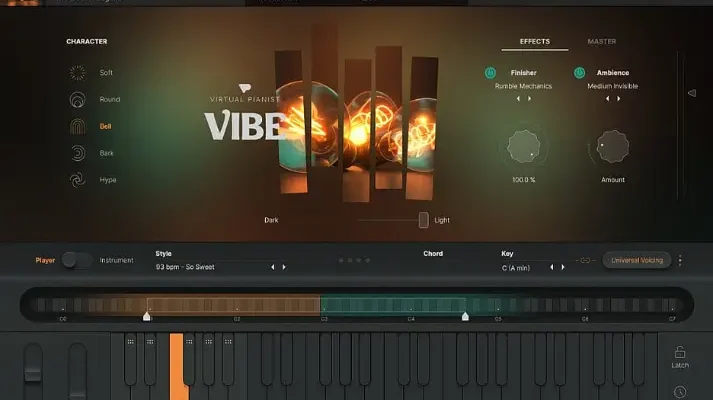
Task: Toggle the Finisher power button
Action: pyautogui.click(x=491, y=73)
